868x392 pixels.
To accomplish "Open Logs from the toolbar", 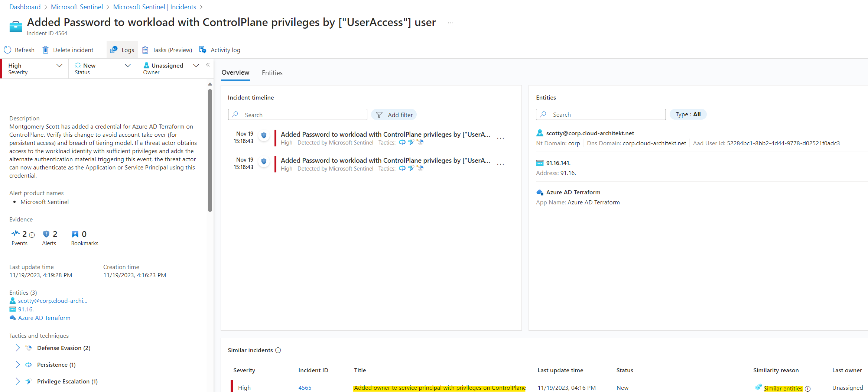I will pos(122,50).
